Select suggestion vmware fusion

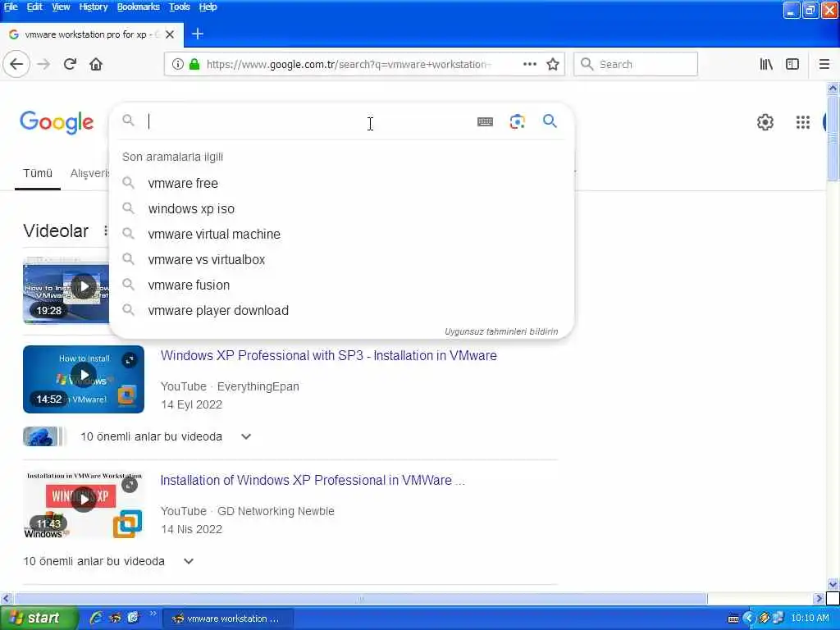click(341, 285)
